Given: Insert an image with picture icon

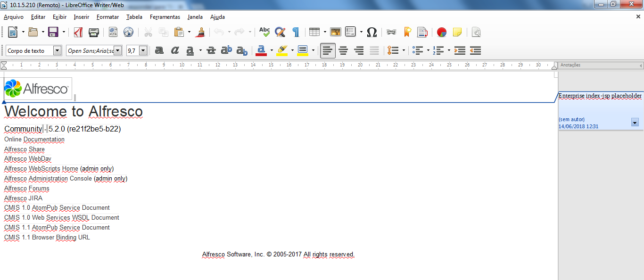Looking at the screenshot, I should (336, 32).
